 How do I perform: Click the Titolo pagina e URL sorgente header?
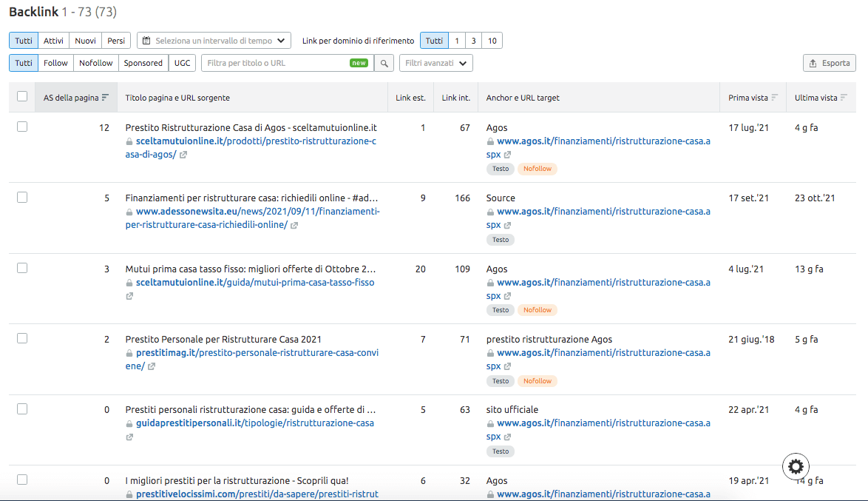click(177, 98)
